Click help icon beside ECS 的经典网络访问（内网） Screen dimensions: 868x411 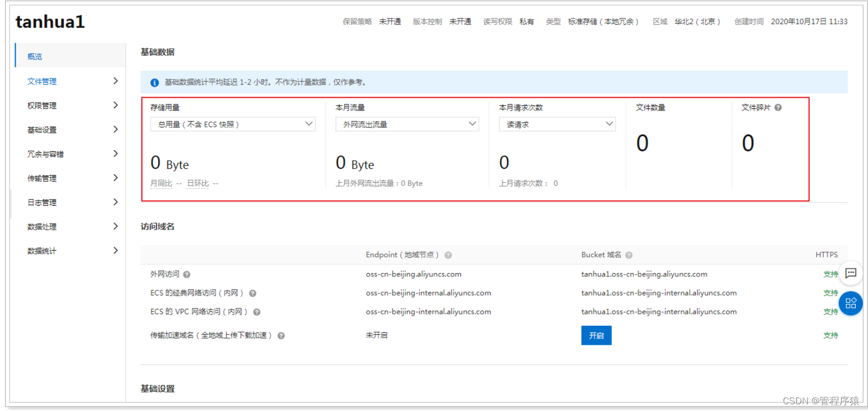tap(253, 293)
